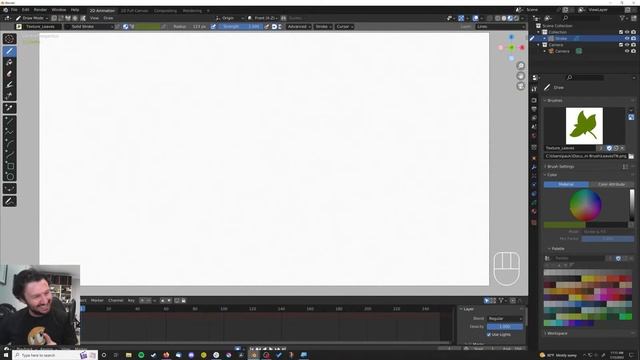
Task: Open Blend mode Regular dropdown
Action: [x=505, y=318]
